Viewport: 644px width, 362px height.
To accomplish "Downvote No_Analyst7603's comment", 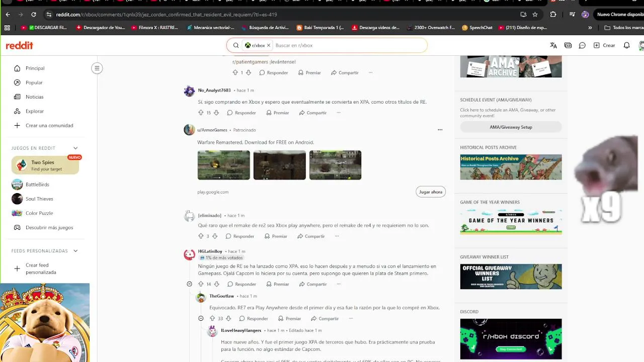I will [x=216, y=113].
